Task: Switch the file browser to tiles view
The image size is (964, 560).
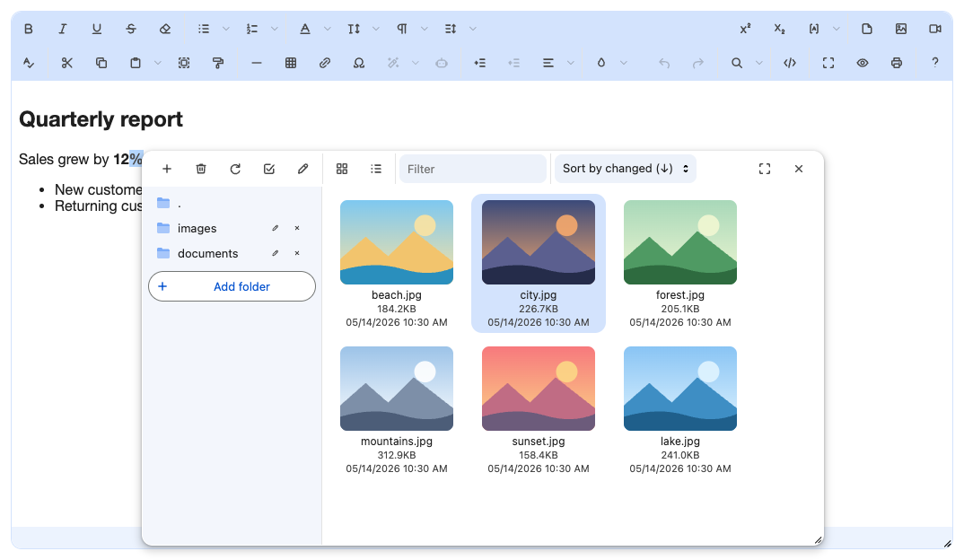Action: 343,169
